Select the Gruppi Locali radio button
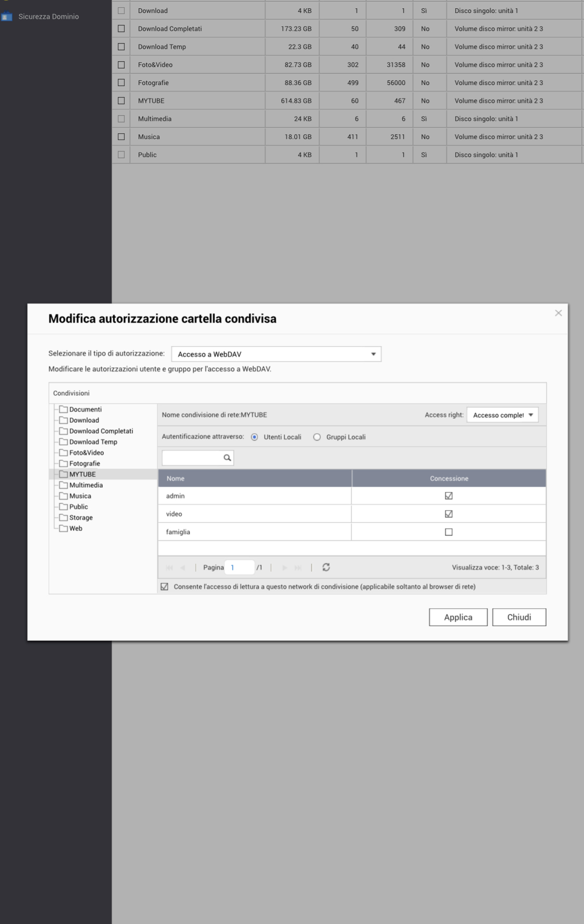This screenshot has width=584, height=924. 317,437
